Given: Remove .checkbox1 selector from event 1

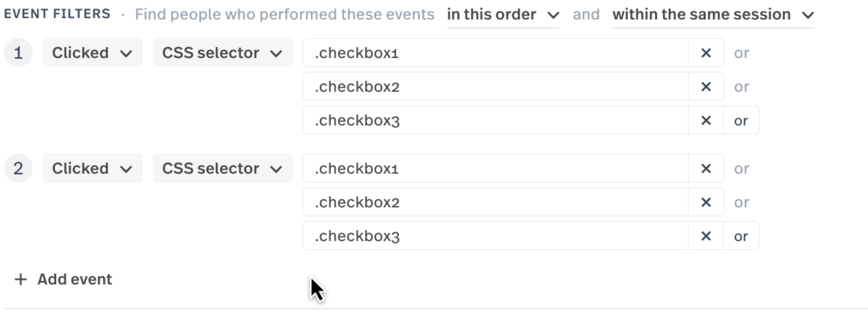Looking at the screenshot, I should 706,53.
